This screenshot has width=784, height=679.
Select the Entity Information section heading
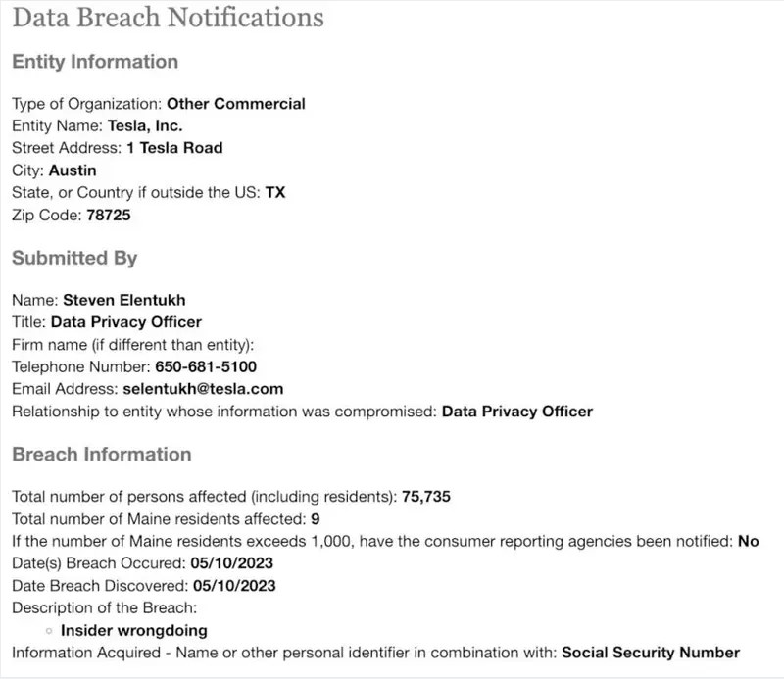[95, 62]
